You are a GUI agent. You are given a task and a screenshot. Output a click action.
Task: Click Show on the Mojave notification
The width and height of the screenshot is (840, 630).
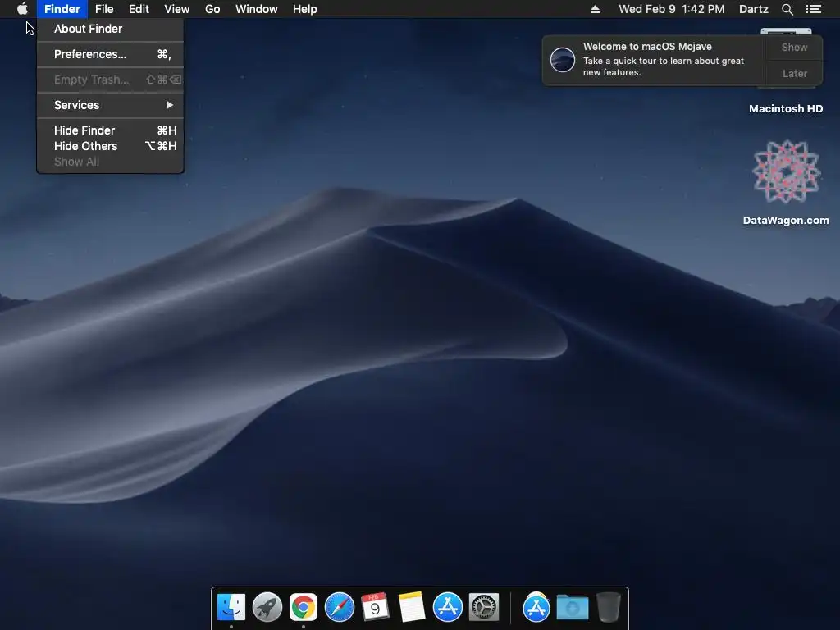click(x=794, y=47)
